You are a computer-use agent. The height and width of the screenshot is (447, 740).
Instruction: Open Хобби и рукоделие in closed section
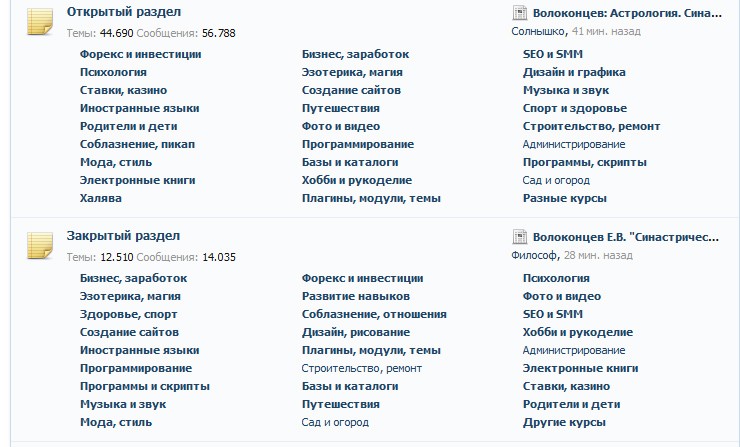pos(578,332)
